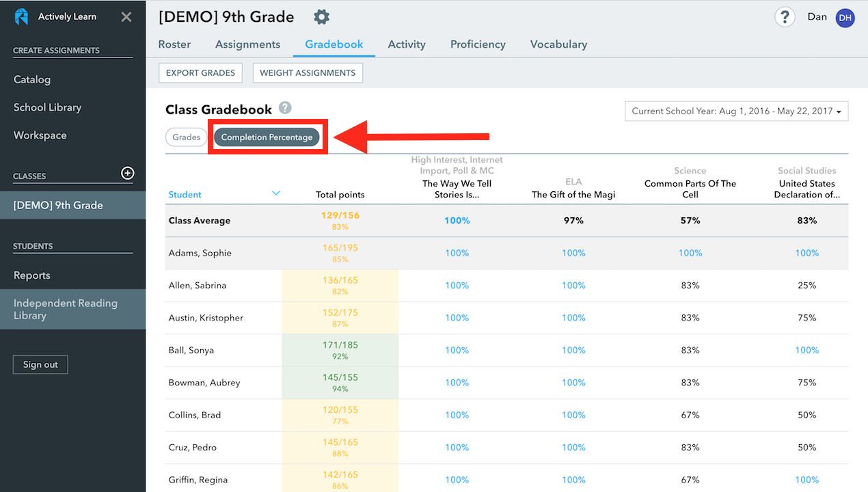Click the DH user avatar

pyautogui.click(x=845, y=18)
